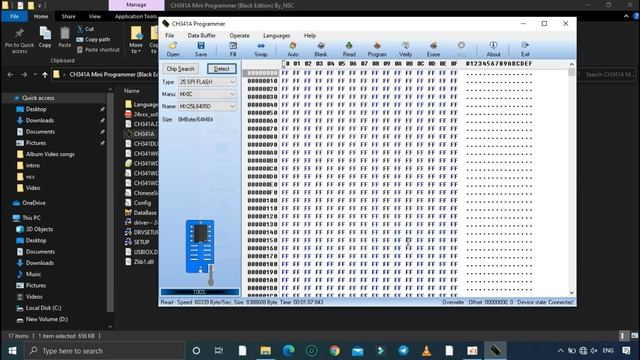This screenshot has width=640, height=360.
Task: Click Pin to Quick access icon
Action: click(19, 40)
